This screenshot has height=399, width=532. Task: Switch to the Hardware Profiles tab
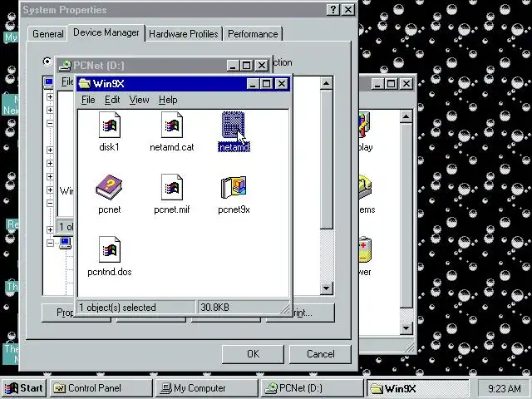coord(184,34)
